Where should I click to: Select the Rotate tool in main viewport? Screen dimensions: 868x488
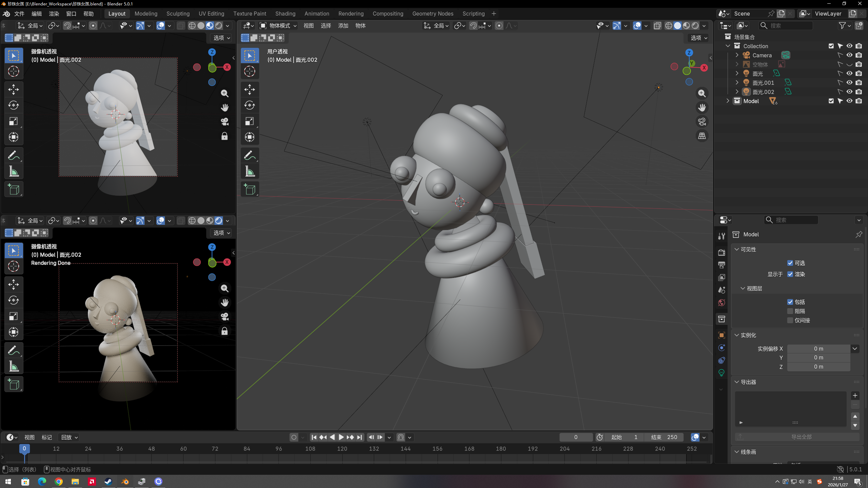click(x=250, y=105)
